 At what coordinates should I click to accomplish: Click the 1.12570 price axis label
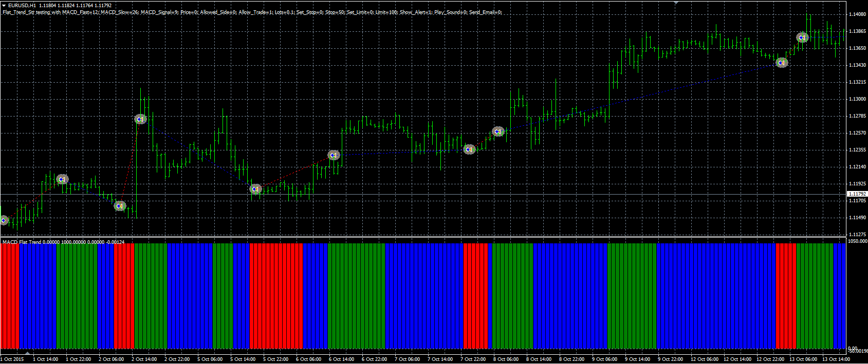857,133
